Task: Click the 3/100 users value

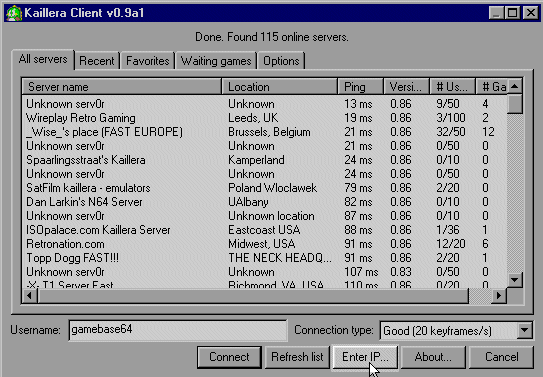Action: tap(451, 118)
